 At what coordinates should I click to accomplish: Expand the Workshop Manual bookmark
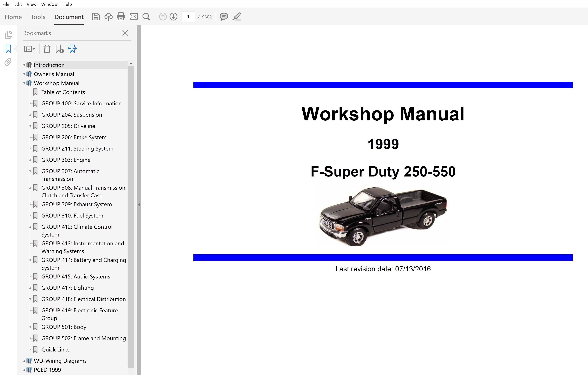24,83
